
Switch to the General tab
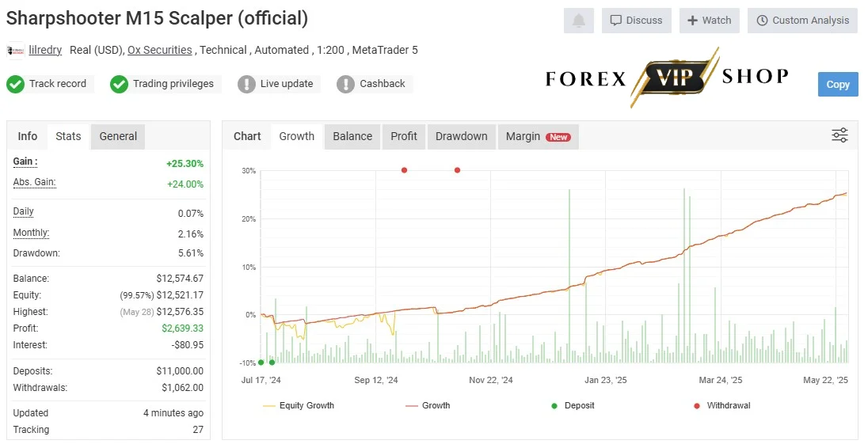pyautogui.click(x=118, y=136)
